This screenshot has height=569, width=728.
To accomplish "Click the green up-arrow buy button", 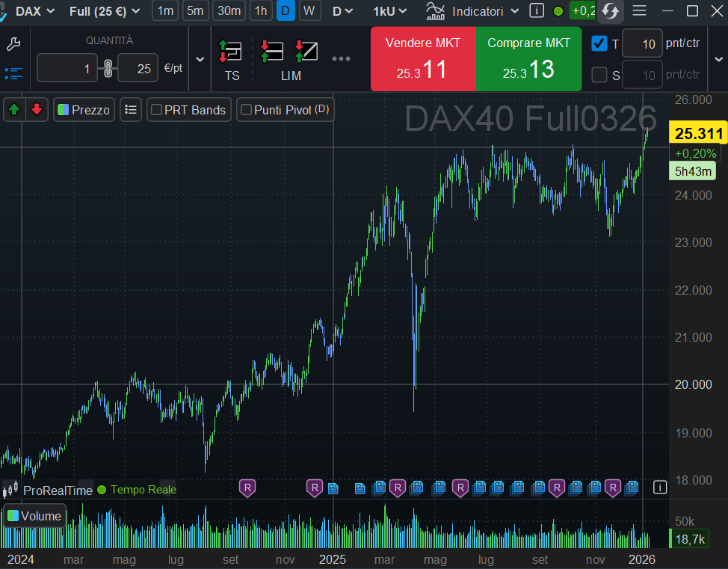I will pos(13,110).
